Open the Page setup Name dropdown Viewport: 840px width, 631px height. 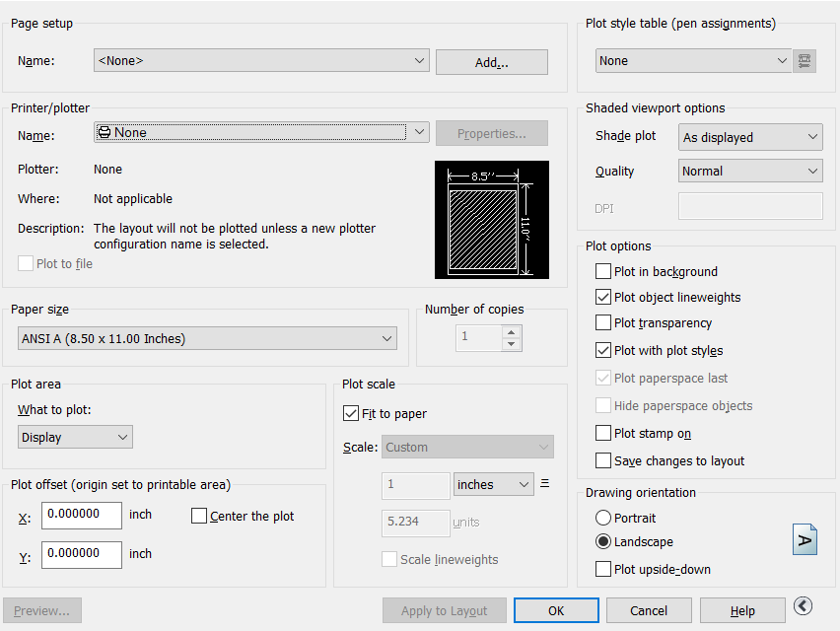261,60
